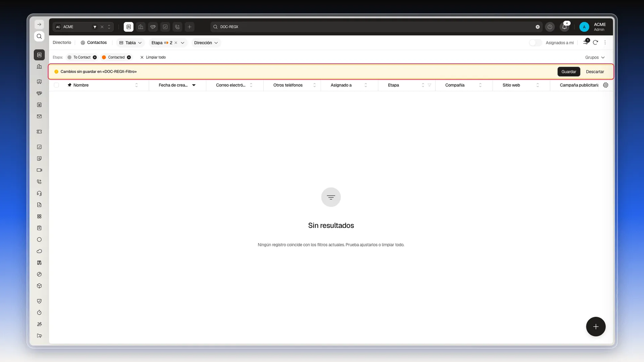The width and height of the screenshot is (644, 362).
Task: Remove the Contacted filter chip
Action: (129, 57)
